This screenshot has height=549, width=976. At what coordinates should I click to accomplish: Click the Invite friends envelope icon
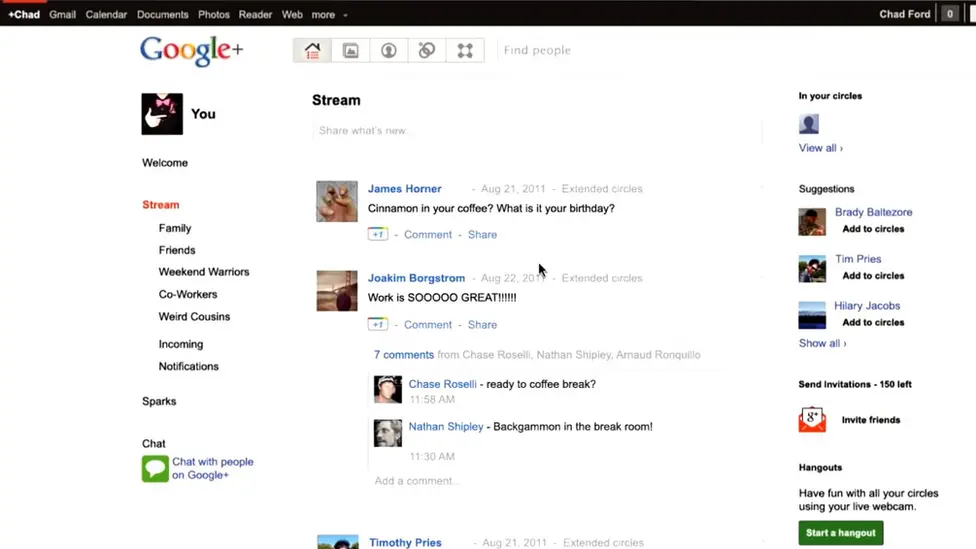812,420
